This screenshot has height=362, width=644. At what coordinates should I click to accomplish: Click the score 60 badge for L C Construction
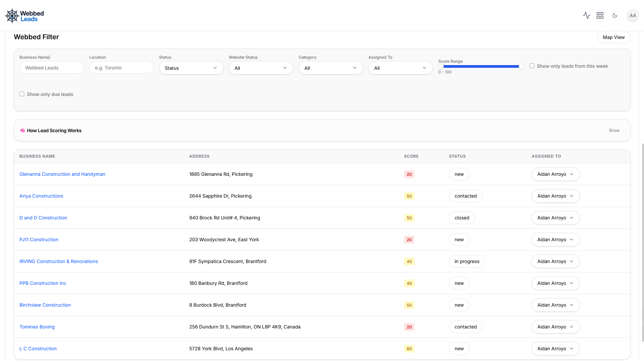[409, 349]
